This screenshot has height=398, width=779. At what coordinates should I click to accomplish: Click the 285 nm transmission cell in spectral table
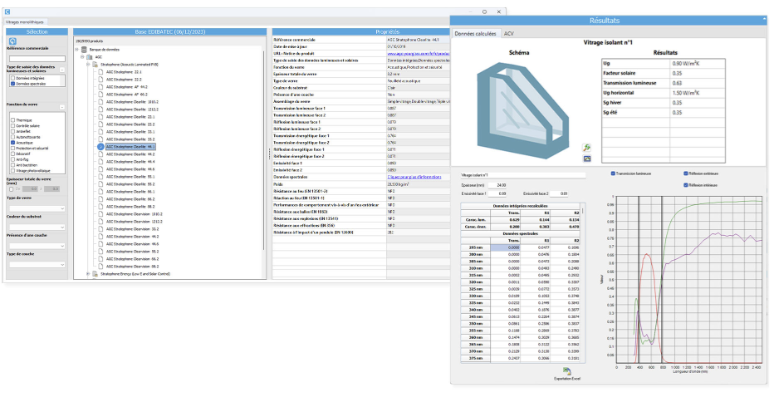[506, 247]
